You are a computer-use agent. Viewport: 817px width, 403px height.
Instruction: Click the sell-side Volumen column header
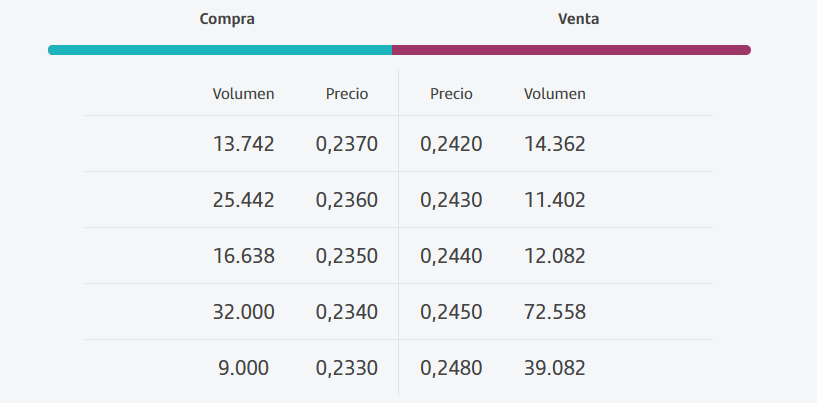(555, 94)
